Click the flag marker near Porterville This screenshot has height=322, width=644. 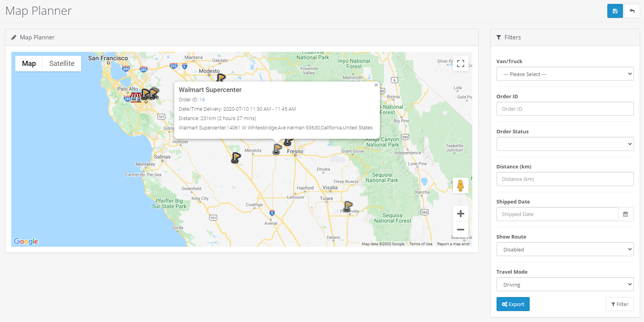348,206
